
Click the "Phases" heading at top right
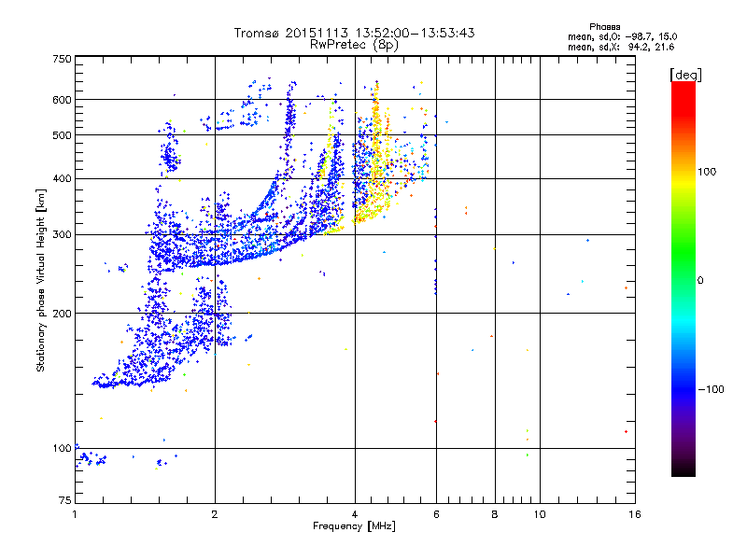(x=604, y=27)
